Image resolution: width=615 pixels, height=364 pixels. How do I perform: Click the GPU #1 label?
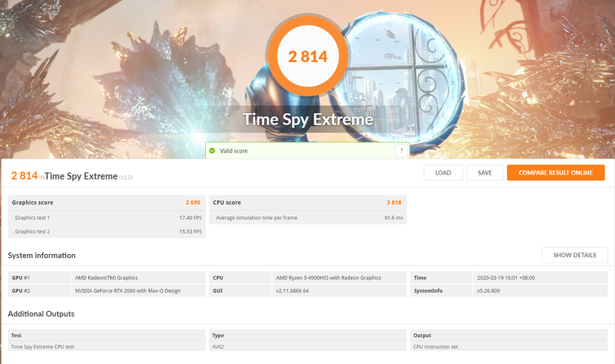[x=20, y=278]
